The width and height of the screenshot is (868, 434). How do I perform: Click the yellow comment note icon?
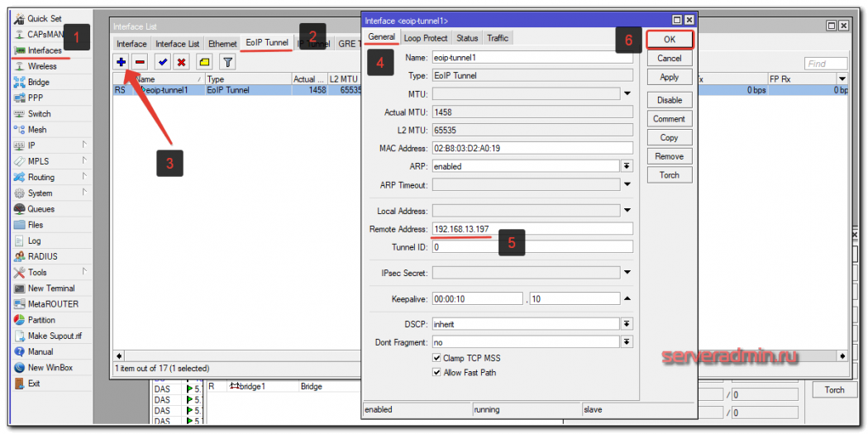coord(204,62)
